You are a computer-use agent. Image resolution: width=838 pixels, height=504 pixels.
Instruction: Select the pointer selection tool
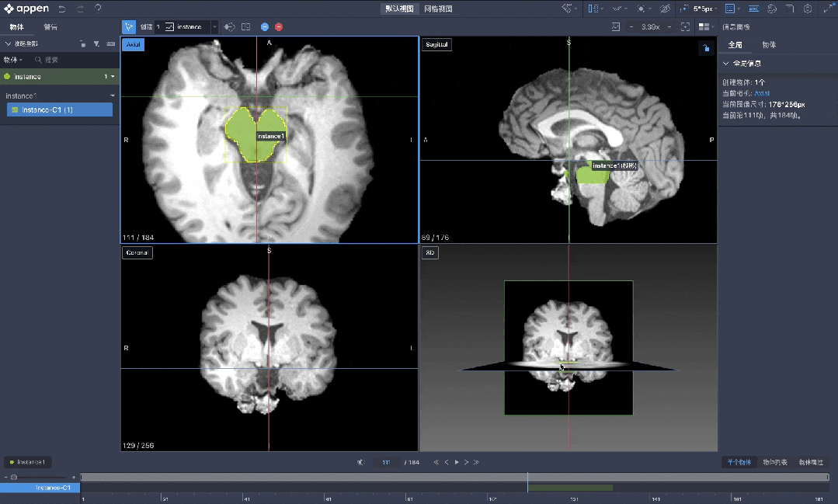129,27
